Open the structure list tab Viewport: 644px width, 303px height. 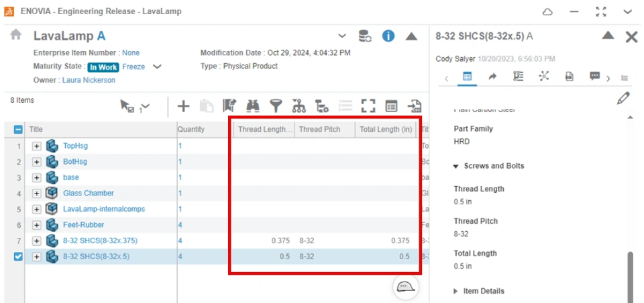pyautogui.click(x=519, y=77)
